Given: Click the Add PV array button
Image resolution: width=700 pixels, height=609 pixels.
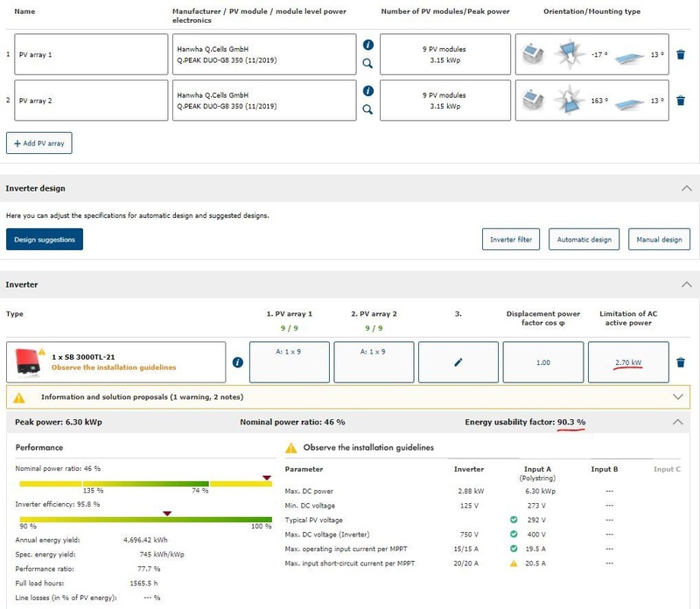Looking at the screenshot, I should point(39,143).
